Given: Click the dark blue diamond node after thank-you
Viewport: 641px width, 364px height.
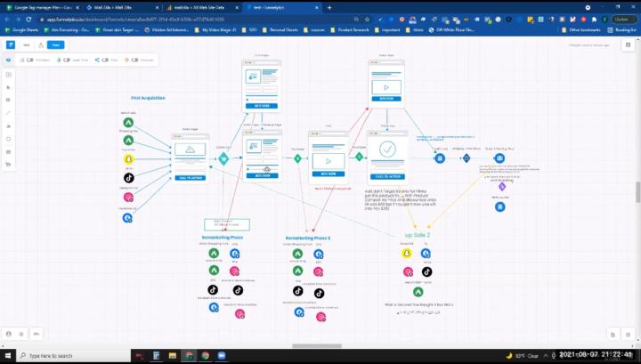Looking at the screenshot, I should point(467,158).
